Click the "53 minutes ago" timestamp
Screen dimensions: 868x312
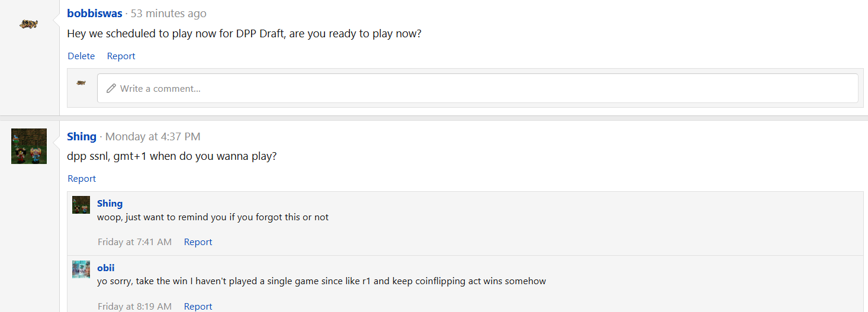click(169, 13)
